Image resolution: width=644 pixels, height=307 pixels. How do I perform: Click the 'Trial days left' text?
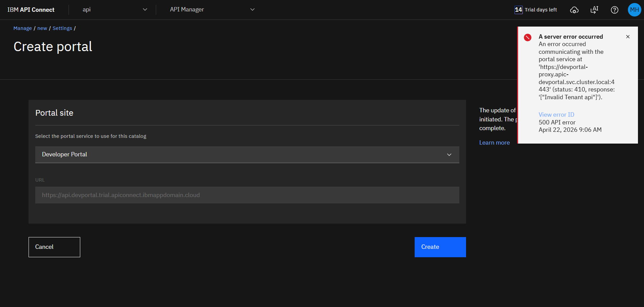click(541, 10)
